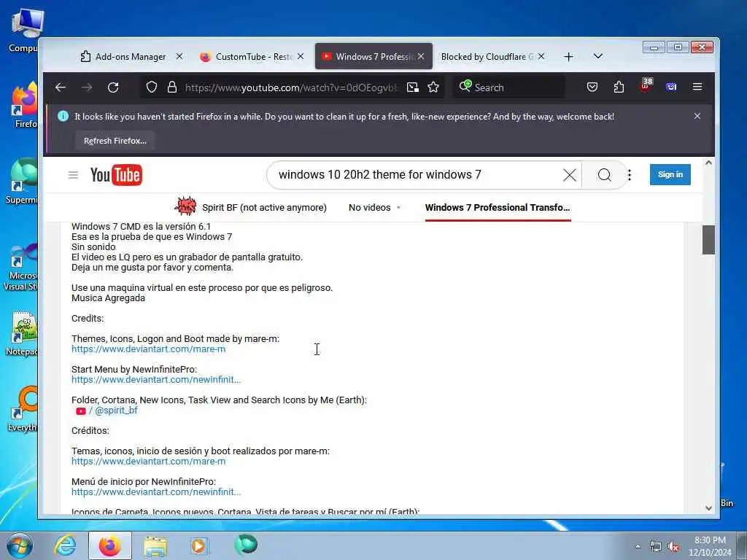Image resolution: width=747 pixels, height=560 pixels.
Task: Open the Pocket save icon
Action: coord(592,87)
